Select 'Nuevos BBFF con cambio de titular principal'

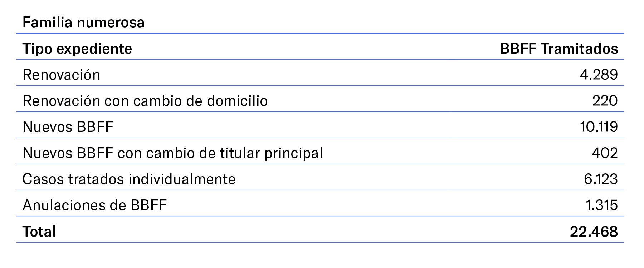172,153
